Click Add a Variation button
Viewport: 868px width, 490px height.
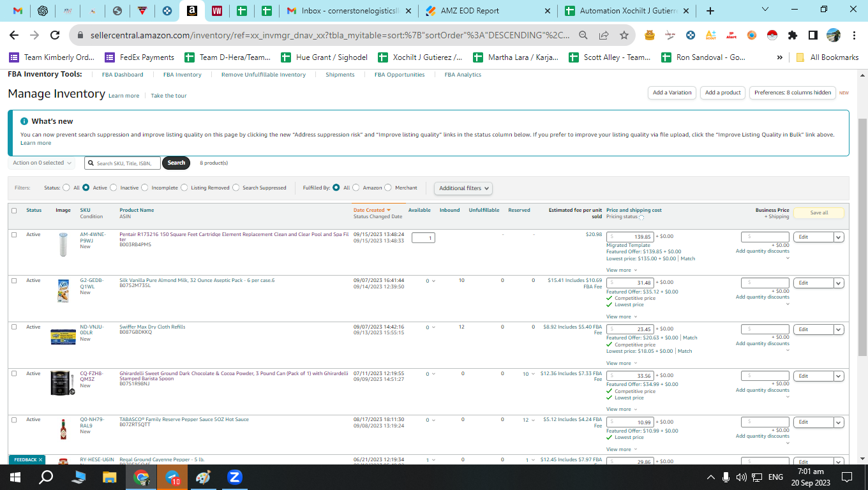point(672,93)
